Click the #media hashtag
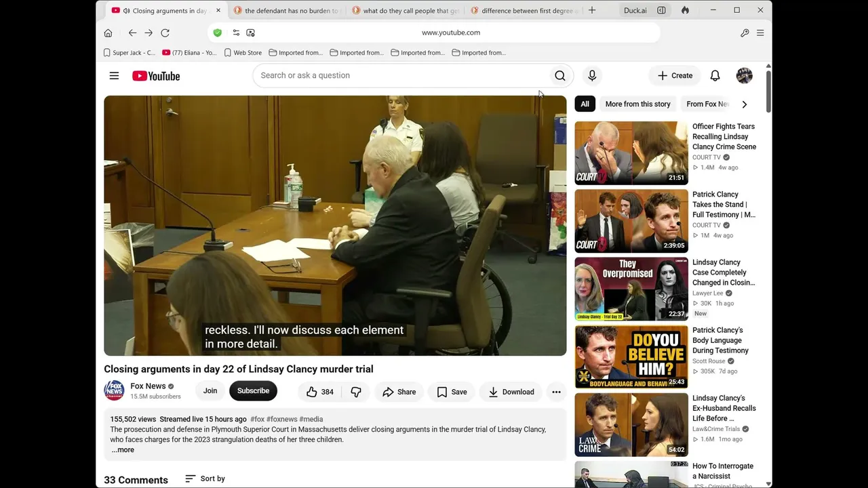 (311, 420)
